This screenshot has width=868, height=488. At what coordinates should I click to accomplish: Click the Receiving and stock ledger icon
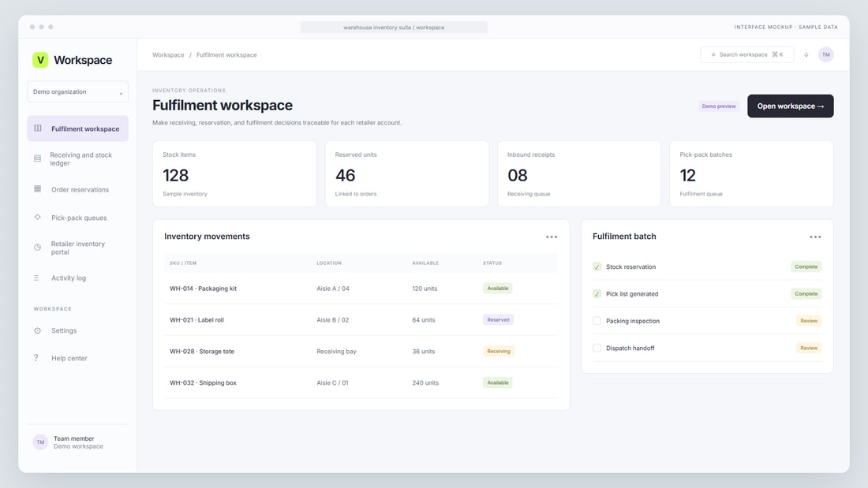coord(38,158)
